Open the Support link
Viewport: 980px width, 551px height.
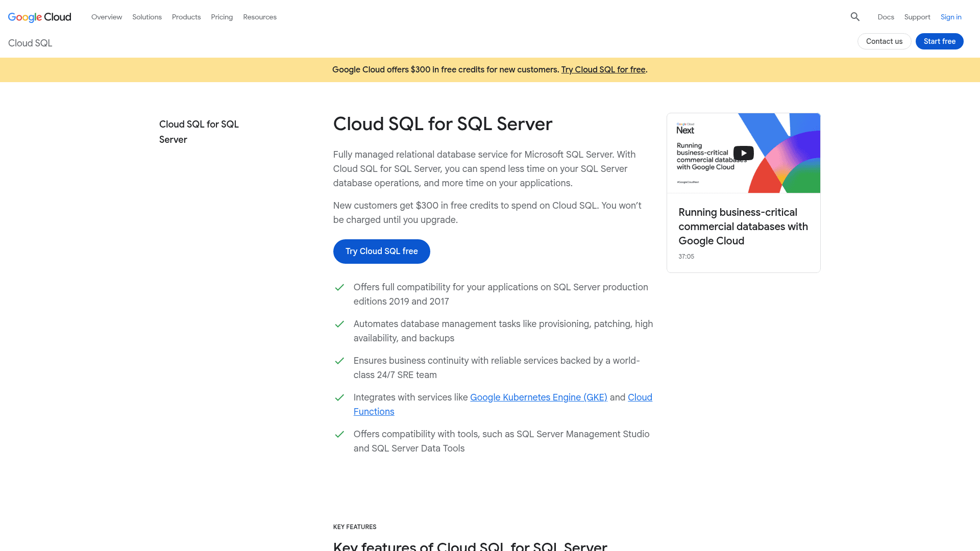(x=917, y=17)
